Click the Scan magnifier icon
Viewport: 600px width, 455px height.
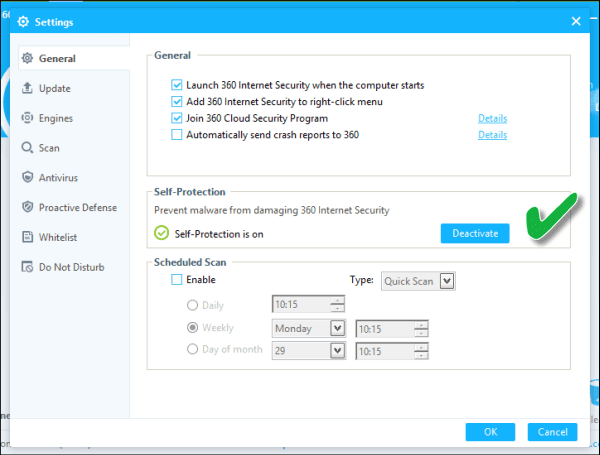tap(27, 148)
